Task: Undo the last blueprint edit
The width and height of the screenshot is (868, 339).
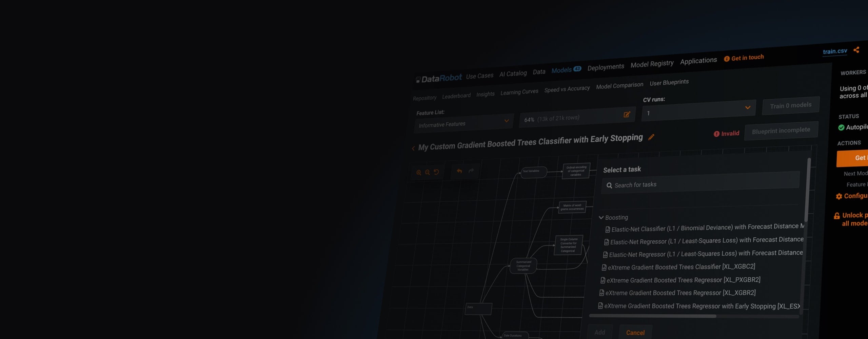Action: 459,171
